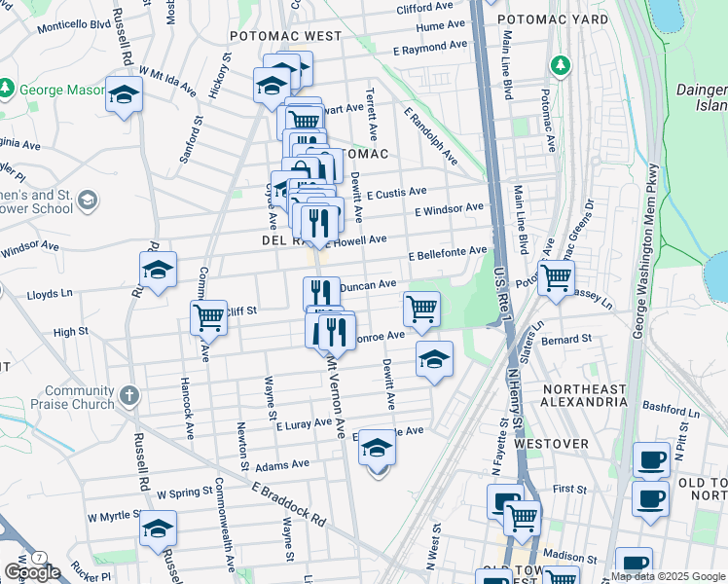The height and width of the screenshot is (584, 728).
Task: Select the shopping cart marker east of Duncan Ave
Action: pos(421,310)
